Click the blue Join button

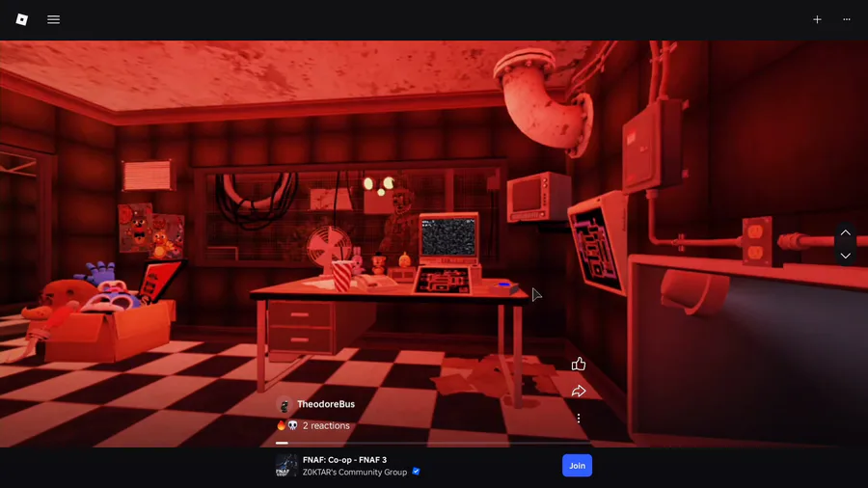point(577,465)
